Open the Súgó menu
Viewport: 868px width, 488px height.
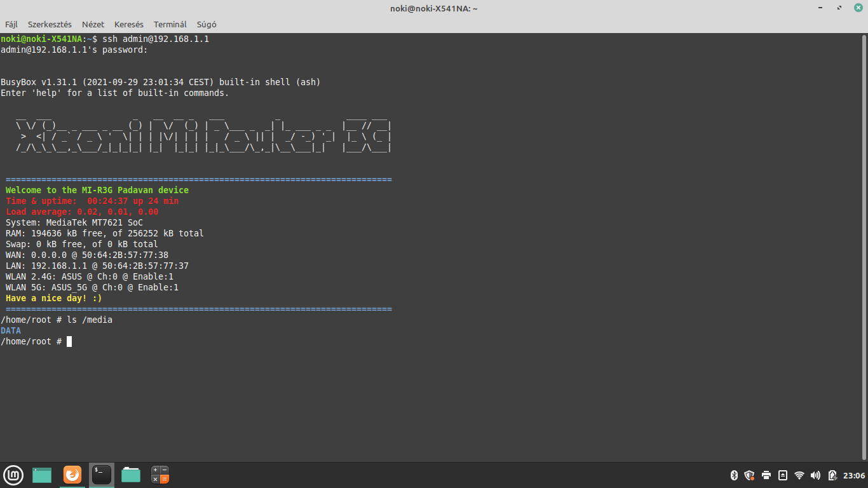207,24
